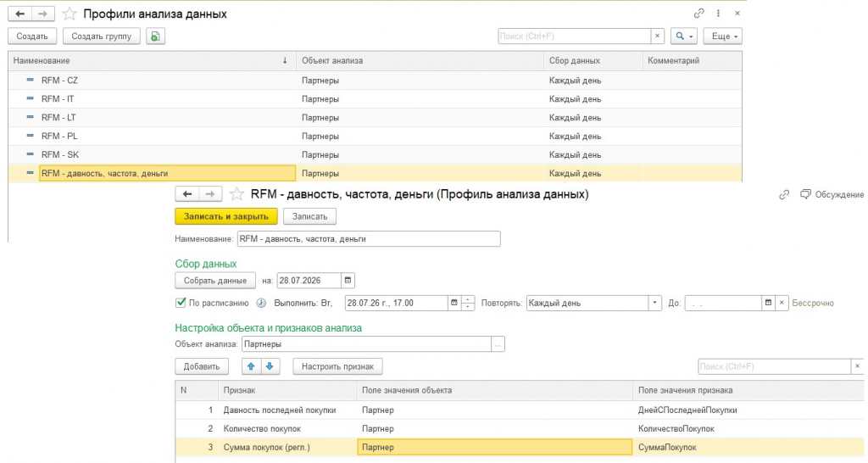The height and width of the screenshot is (463, 868).
Task: Click the Признак column header
Action: click(287, 390)
